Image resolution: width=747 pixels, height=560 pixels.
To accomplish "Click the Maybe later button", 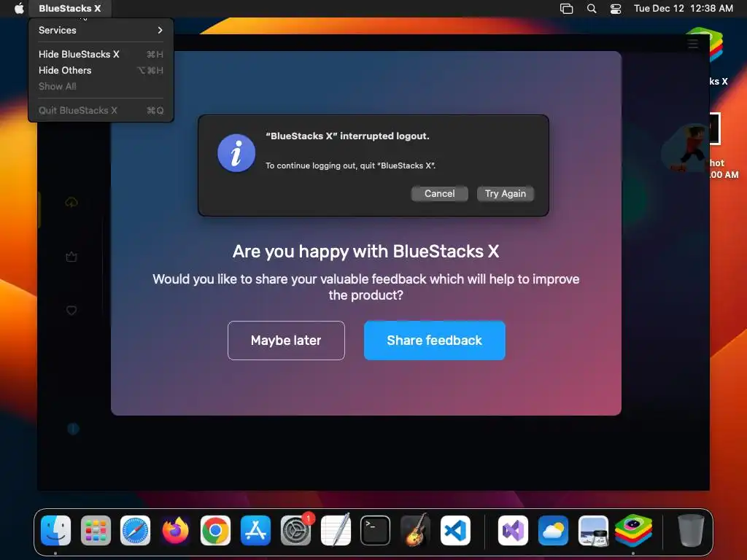I will point(286,341).
